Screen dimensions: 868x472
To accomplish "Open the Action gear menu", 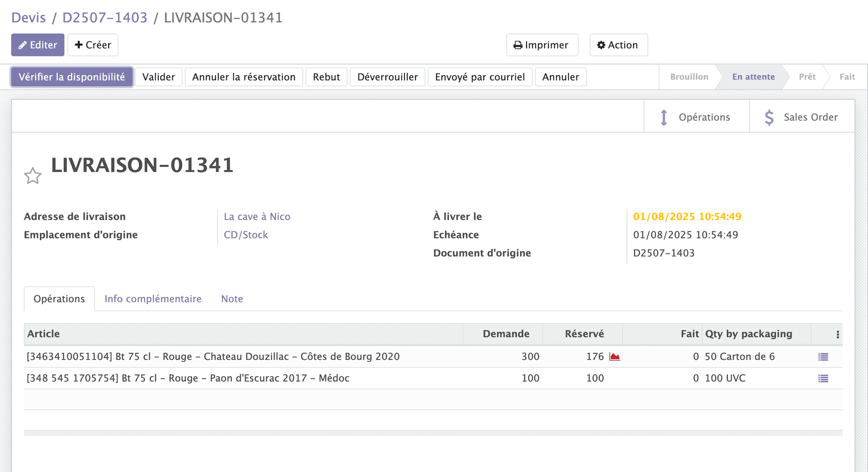I will coord(618,45).
